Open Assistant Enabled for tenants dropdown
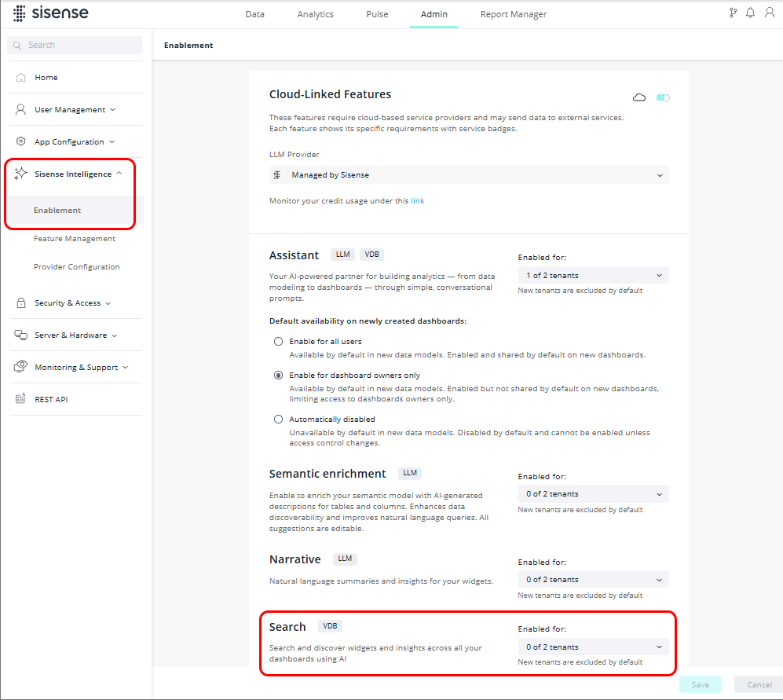 (x=593, y=275)
